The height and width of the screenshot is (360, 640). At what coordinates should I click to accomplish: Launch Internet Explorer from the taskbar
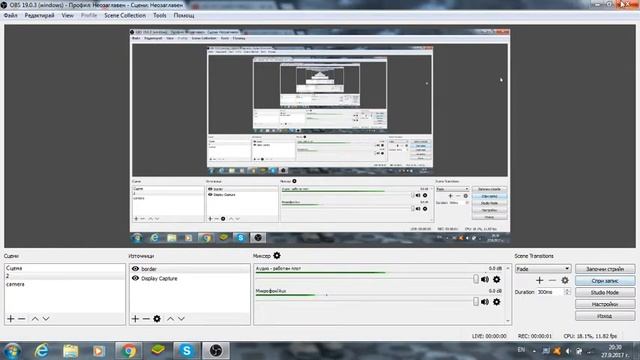coord(42,351)
